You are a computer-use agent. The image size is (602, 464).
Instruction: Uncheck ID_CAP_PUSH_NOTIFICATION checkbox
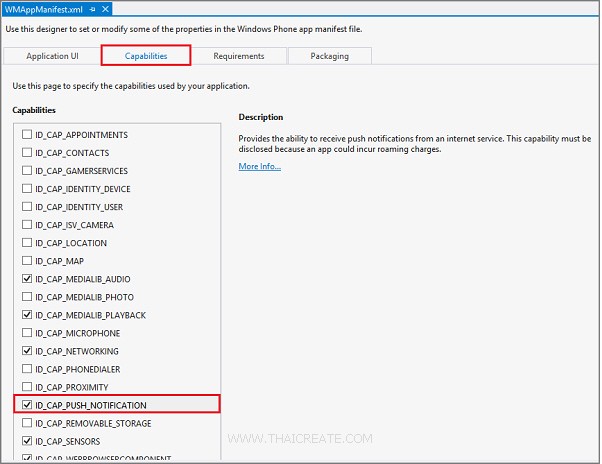27,405
